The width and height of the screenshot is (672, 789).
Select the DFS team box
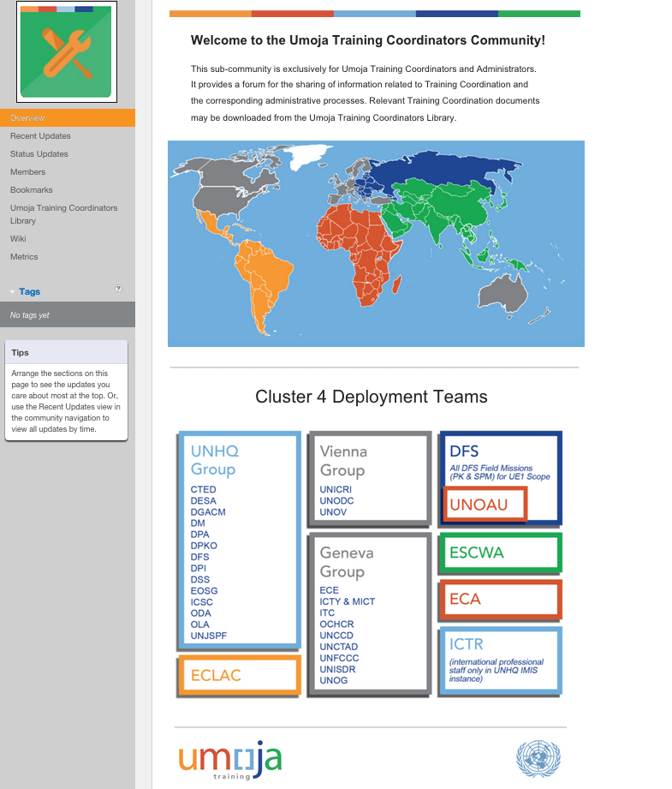(500, 478)
